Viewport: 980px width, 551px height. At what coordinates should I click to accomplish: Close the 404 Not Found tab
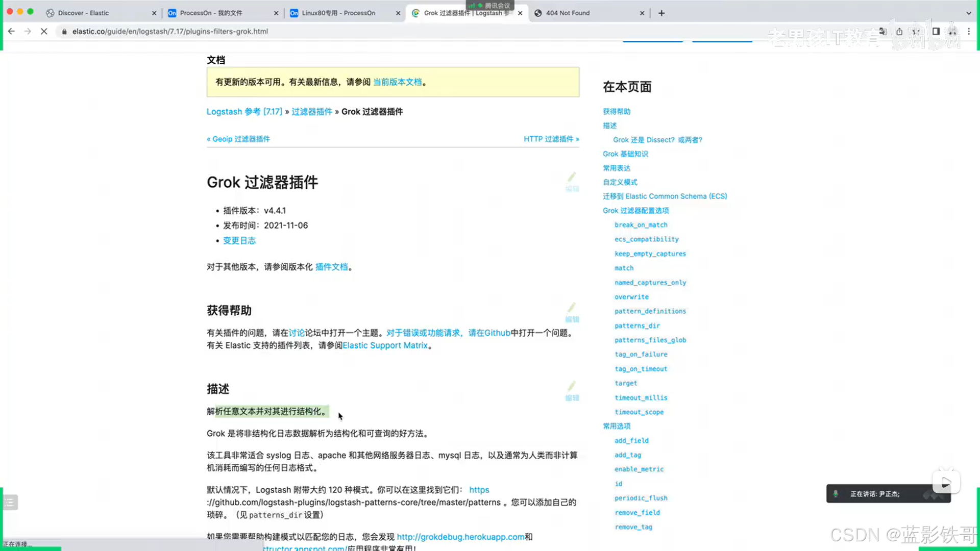[x=642, y=13]
